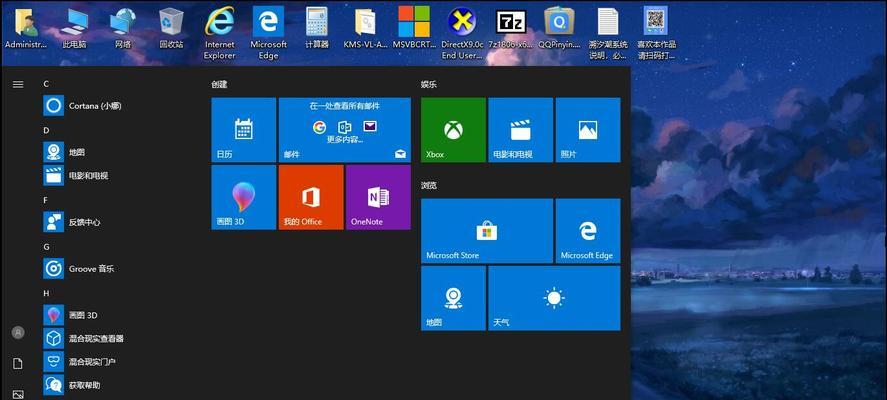
Task: Open the 我的 Office tile
Action: (311, 197)
